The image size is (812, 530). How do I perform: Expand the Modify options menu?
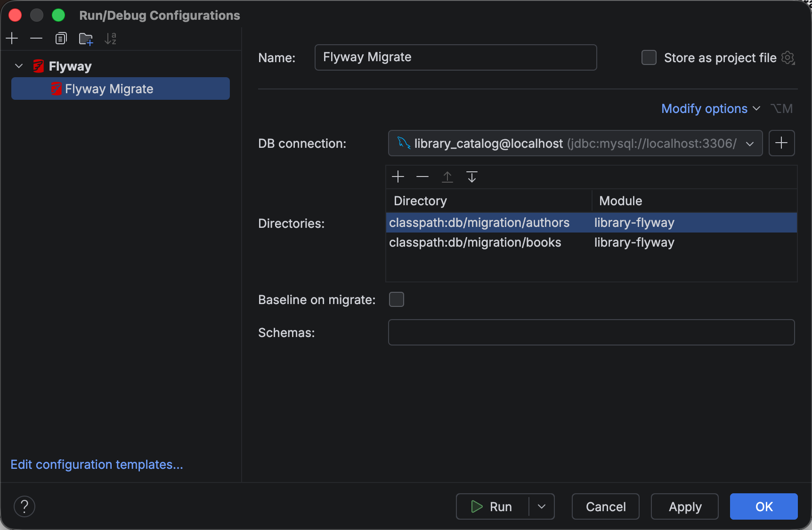click(x=710, y=109)
